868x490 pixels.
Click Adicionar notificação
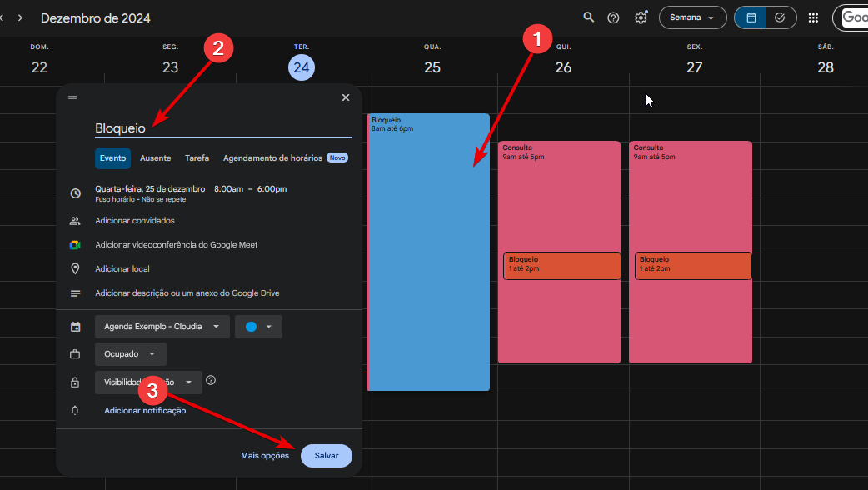[x=145, y=410]
